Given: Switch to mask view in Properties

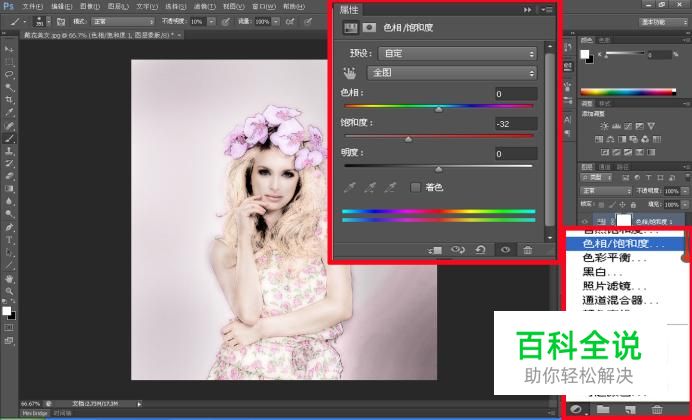Looking at the screenshot, I should pyautogui.click(x=369, y=28).
